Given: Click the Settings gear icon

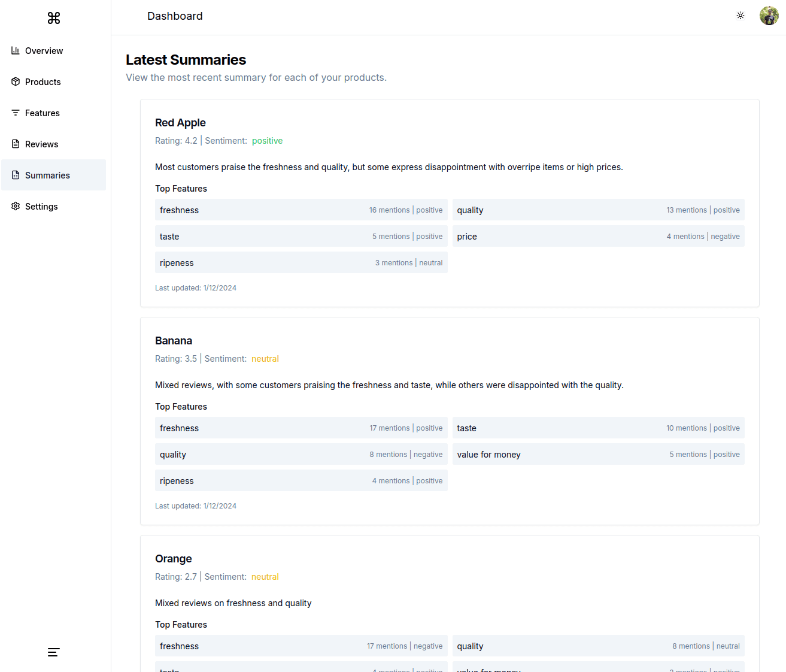Looking at the screenshot, I should [16, 206].
